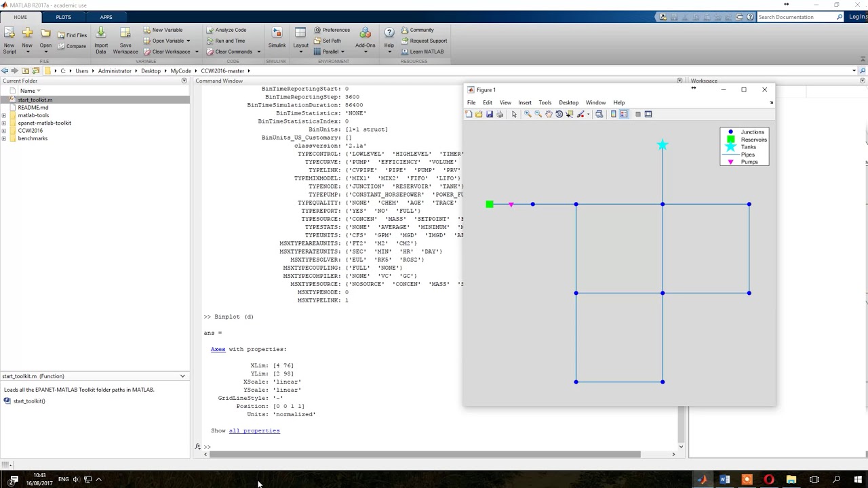
Task: Navigate back in folder history
Action: [5, 70]
